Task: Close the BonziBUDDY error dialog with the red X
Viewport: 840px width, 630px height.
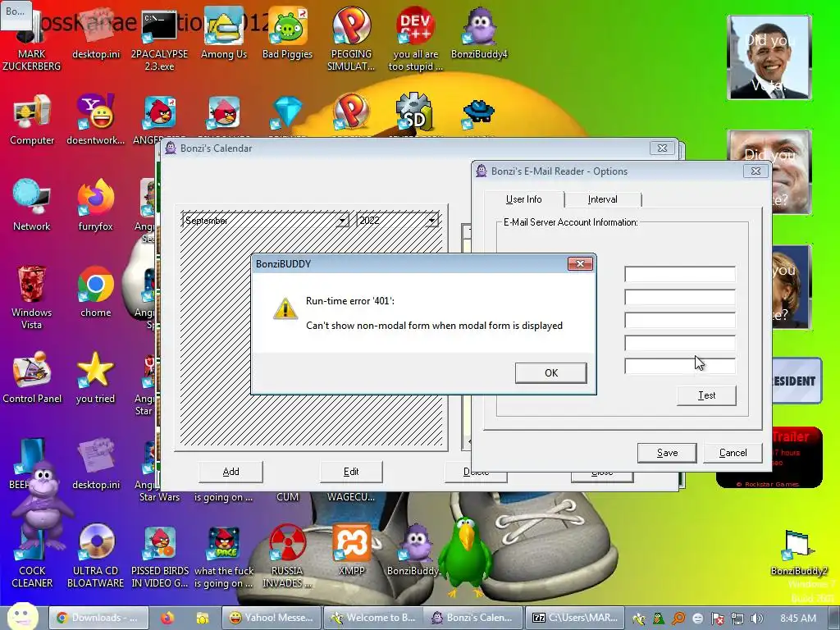Action: [580, 263]
